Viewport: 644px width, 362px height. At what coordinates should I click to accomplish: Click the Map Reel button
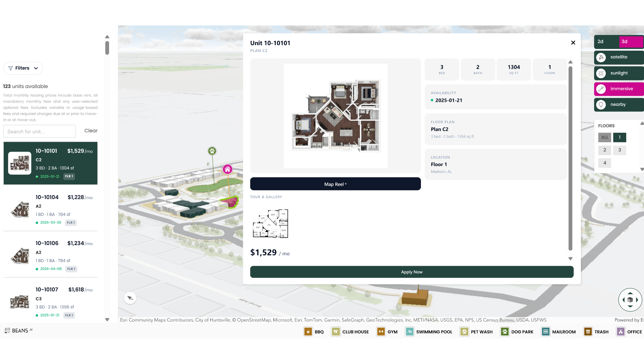(335, 184)
